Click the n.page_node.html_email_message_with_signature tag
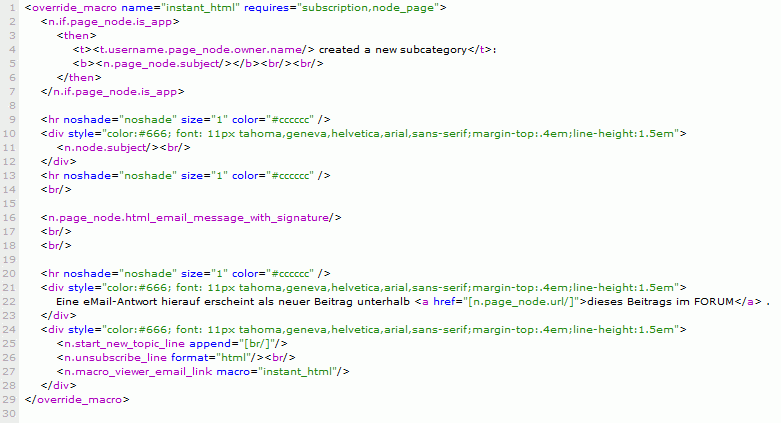Image resolution: width=781 pixels, height=423 pixels. coord(192,217)
